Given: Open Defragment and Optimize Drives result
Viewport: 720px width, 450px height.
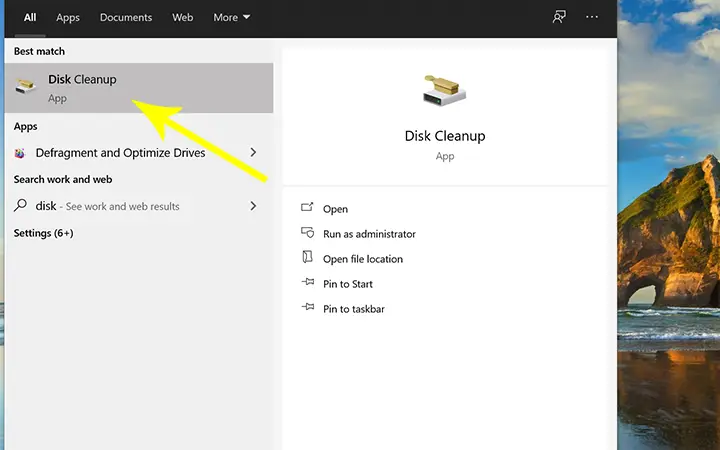Looking at the screenshot, I should point(120,152).
